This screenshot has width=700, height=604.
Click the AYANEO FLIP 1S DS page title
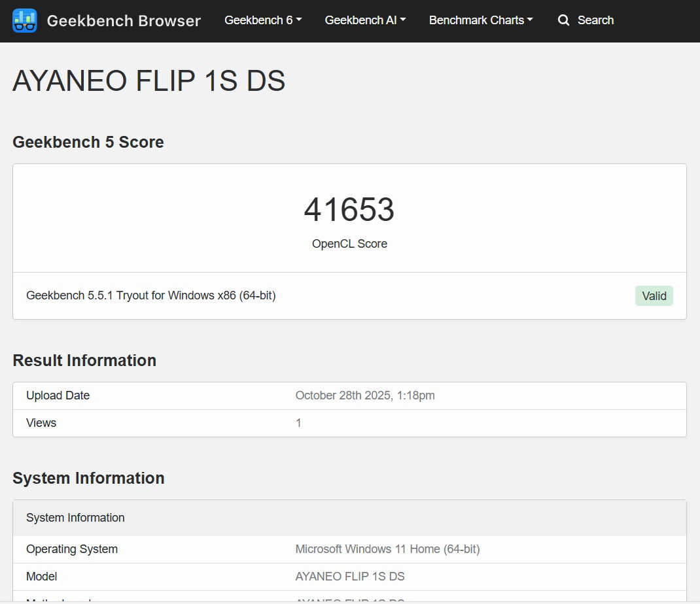[x=149, y=81]
